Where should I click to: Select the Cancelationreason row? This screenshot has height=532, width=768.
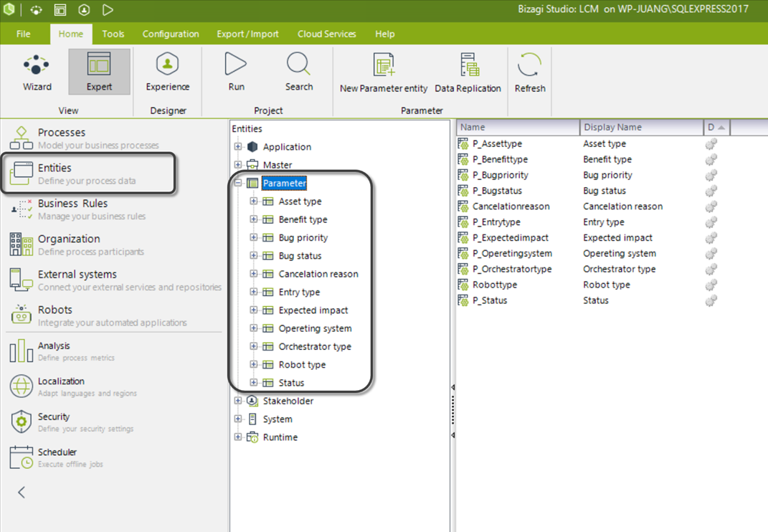click(588, 206)
